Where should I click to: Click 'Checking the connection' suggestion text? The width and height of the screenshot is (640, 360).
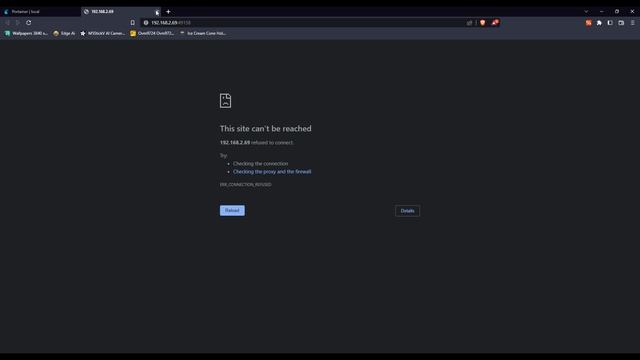pos(260,164)
